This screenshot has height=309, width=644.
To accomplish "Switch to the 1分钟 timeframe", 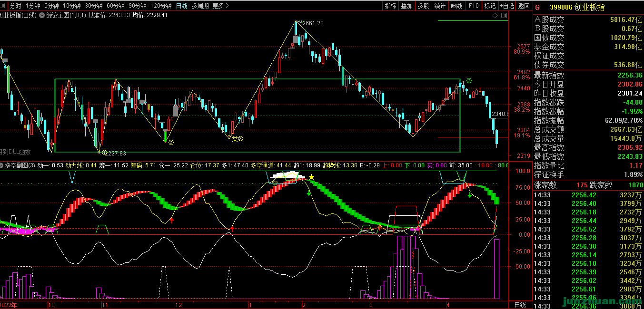I will pyautogui.click(x=33, y=6).
